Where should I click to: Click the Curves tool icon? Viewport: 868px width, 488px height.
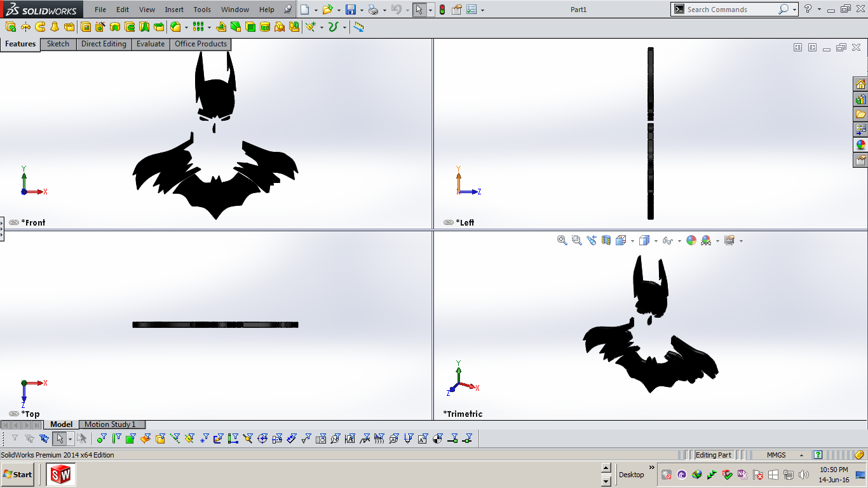(x=333, y=27)
